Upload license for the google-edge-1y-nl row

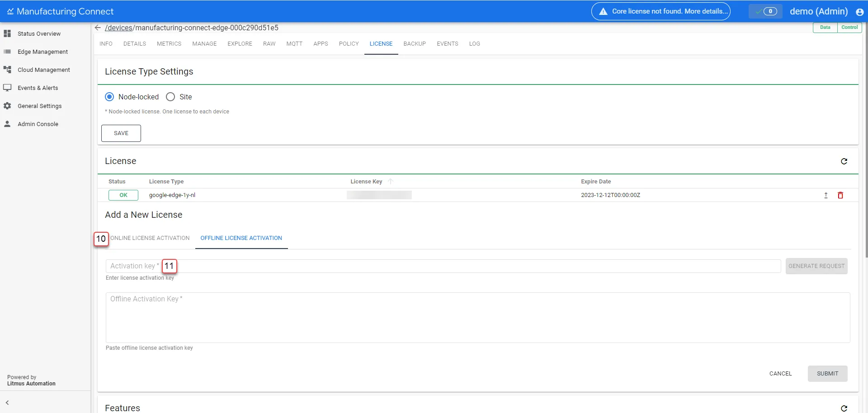826,195
